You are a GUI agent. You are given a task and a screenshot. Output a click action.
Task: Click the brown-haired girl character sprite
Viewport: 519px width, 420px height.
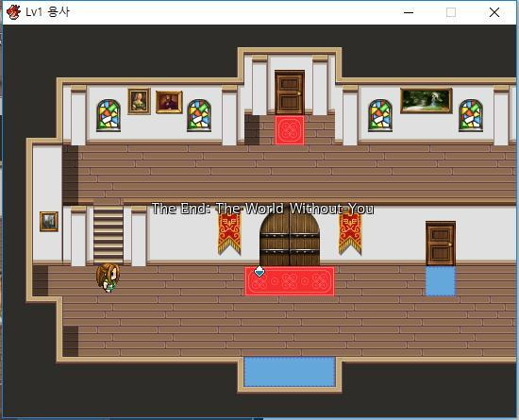(x=109, y=277)
